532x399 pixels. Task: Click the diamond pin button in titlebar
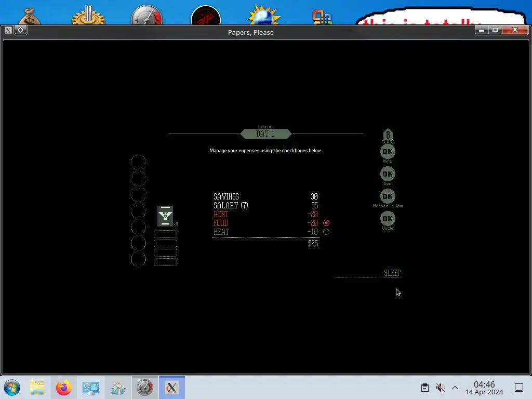[20, 30]
